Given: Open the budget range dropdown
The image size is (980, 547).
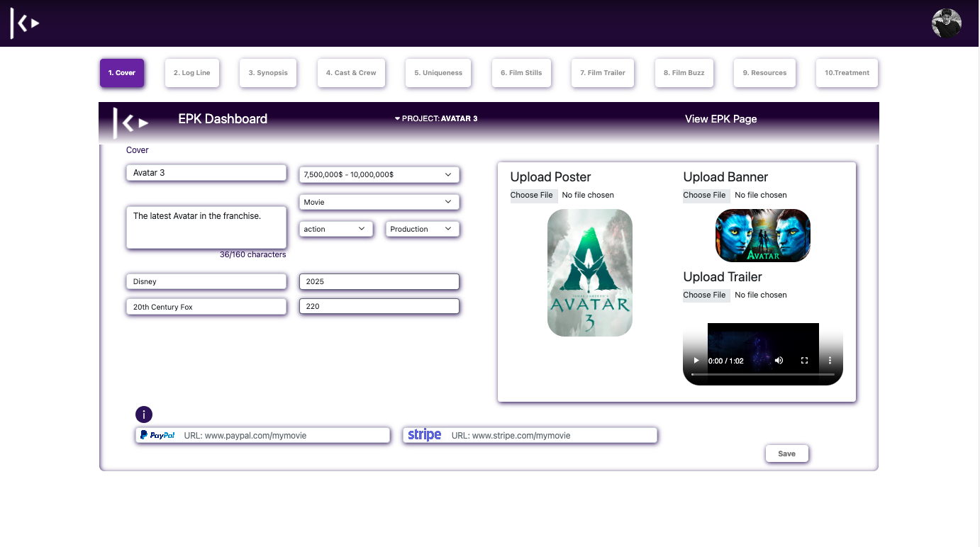Looking at the screenshot, I should click(x=379, y=174).
